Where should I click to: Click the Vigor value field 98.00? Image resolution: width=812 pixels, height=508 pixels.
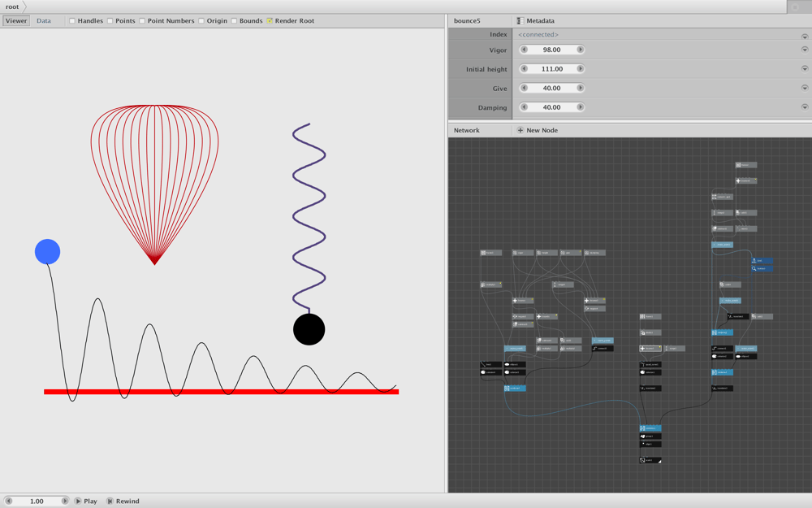click(x=552, y=50)
